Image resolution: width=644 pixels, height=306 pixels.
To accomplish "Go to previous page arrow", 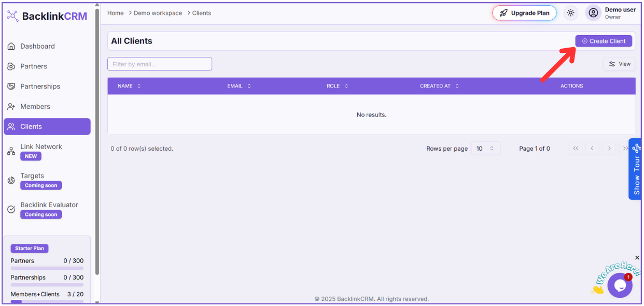I will coord(592,149).
